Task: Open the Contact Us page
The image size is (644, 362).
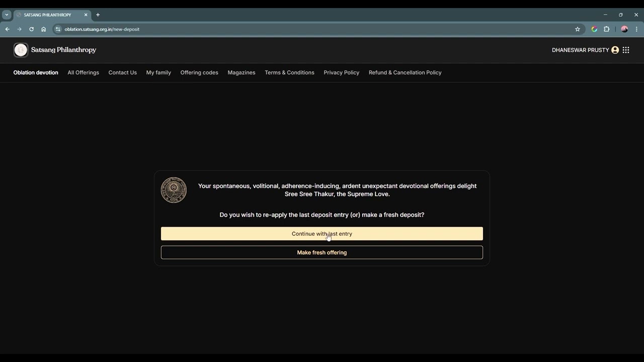Action: [x=122, y=72]
